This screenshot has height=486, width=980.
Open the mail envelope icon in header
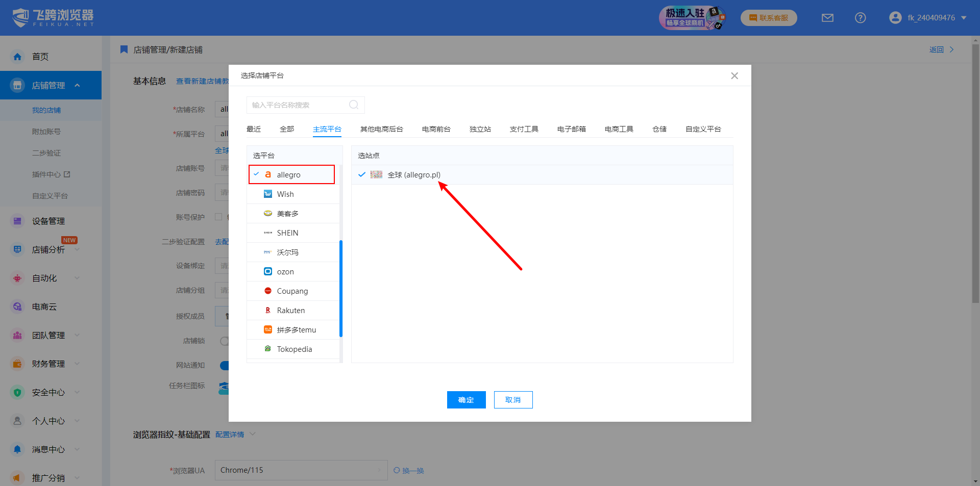[x=827, y=18]
